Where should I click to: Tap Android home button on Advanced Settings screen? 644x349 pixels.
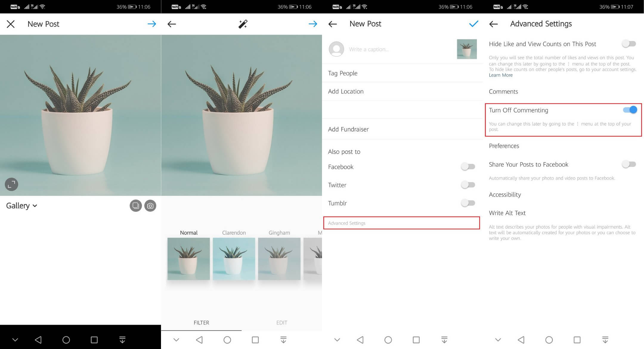(549, 340)
